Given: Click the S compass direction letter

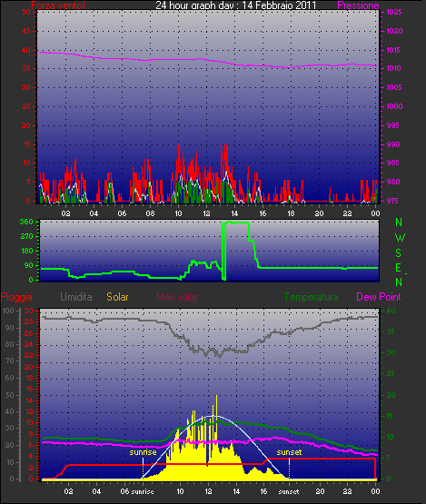Looking at the screenshot, I should [x=399, y=253].
